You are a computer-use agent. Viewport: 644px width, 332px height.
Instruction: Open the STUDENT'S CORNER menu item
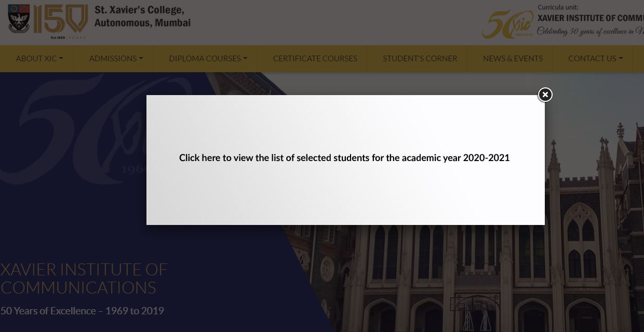coord(420,59)
